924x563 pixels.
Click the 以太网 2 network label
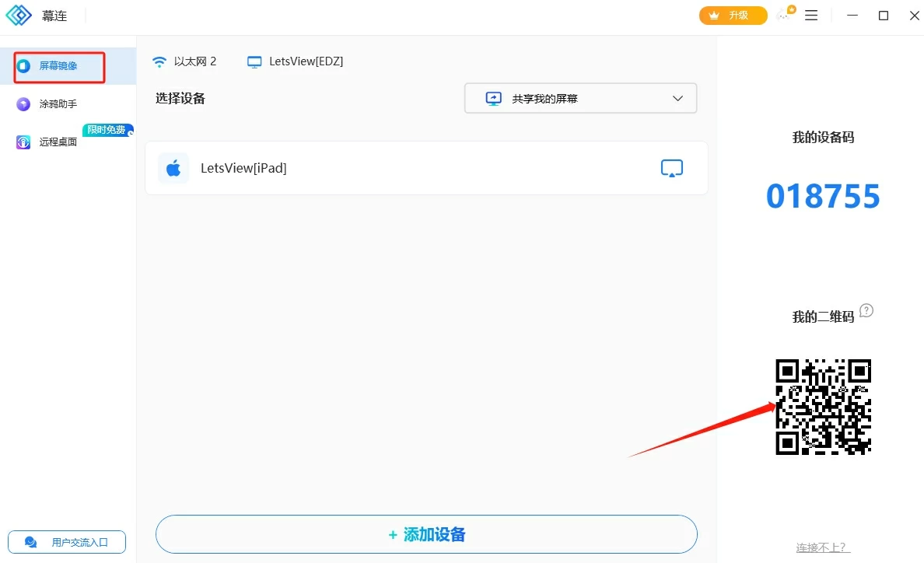point(195,61)
